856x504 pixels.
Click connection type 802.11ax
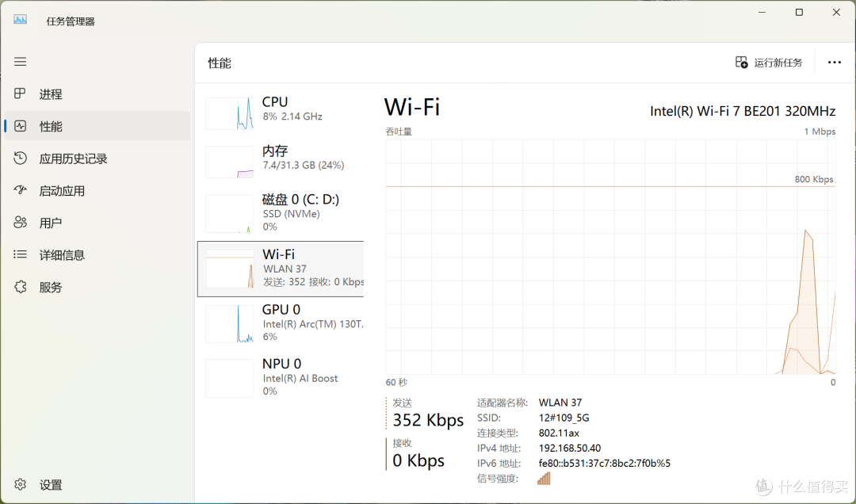559,433
